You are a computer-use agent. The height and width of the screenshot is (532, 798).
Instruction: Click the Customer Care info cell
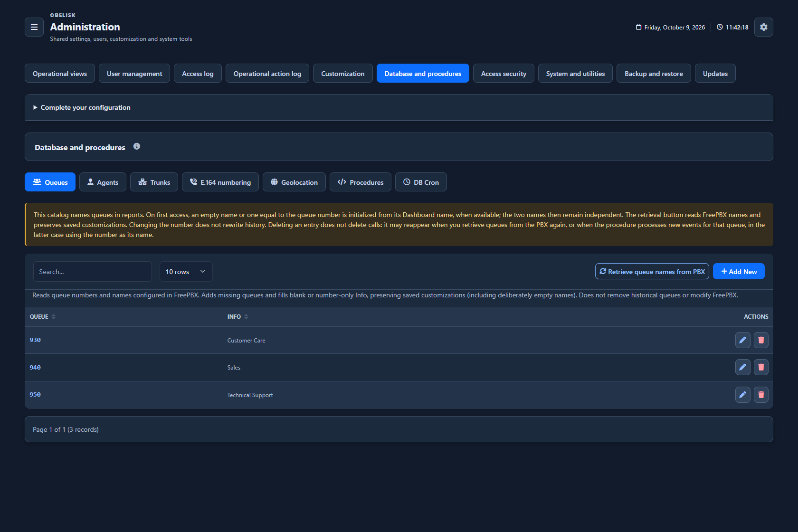(246, 341)
